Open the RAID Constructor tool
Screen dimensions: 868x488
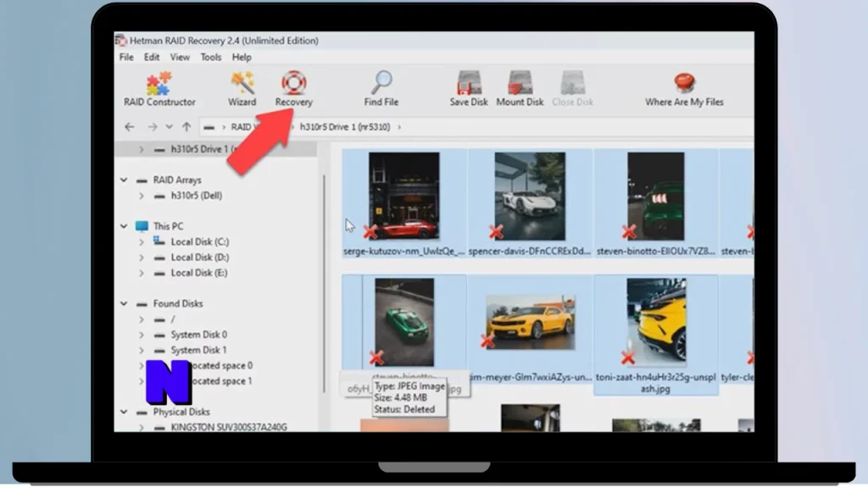tap(159, 88)
